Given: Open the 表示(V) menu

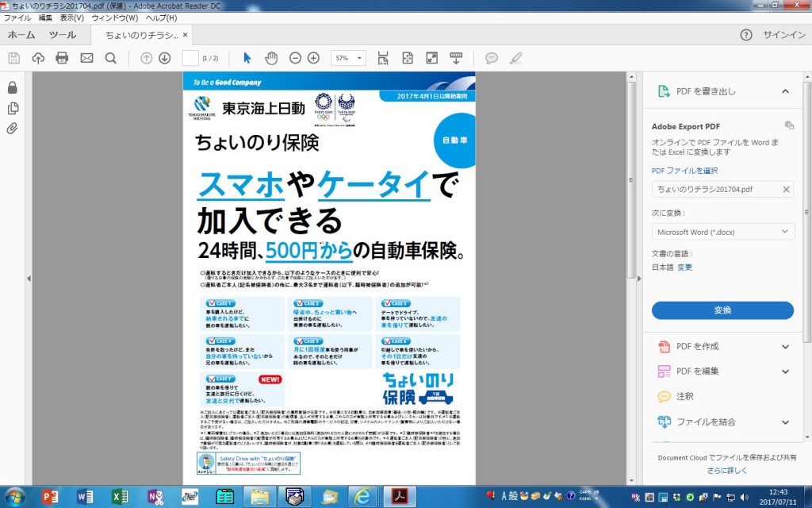Looking at the screenshot, I should 72,17.
